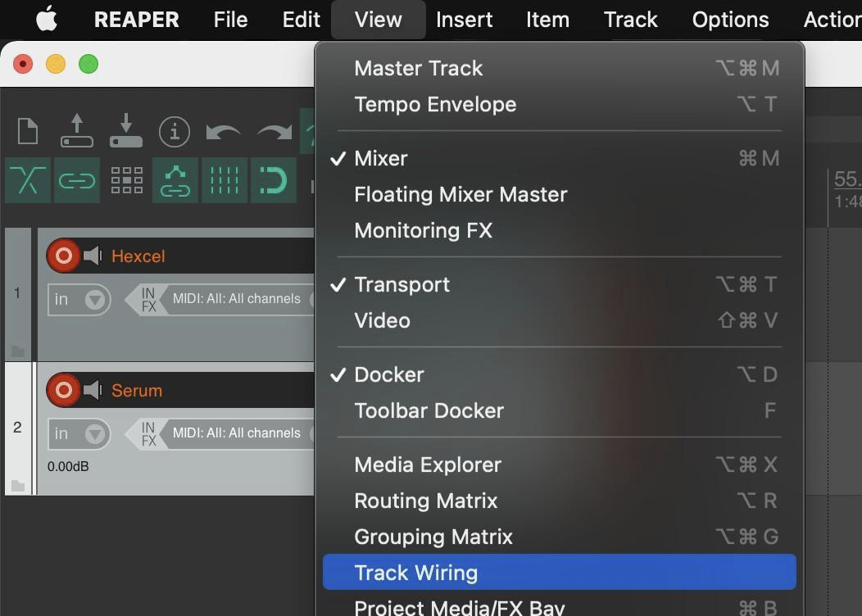
Task: Uncheck Docker in the View menu
Action: tap(560, 375)
